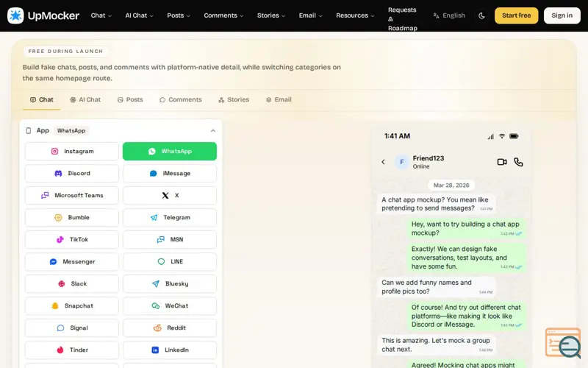
Task: Click the 'FREE DURING LAUNCH' badge
Action: tap(65, 51)
